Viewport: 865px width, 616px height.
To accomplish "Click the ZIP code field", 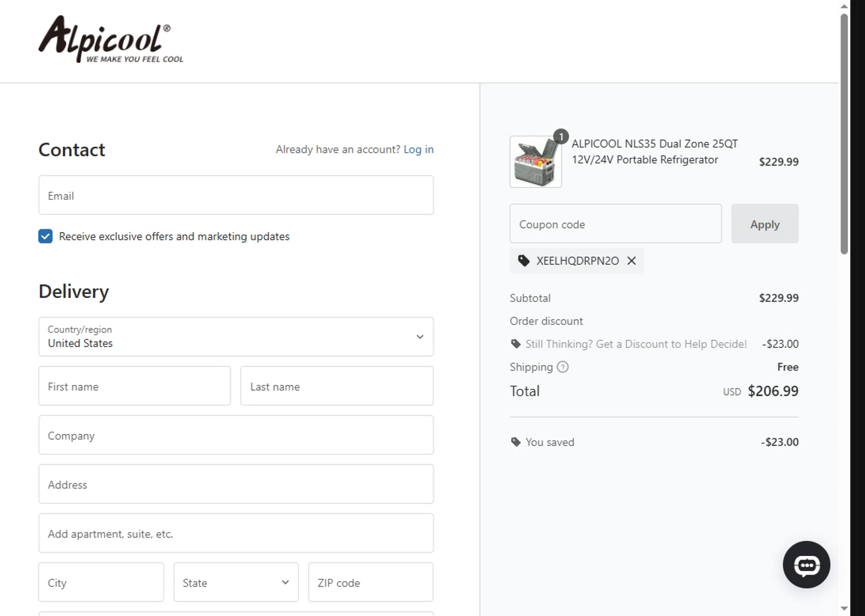I will click(371, 582).
